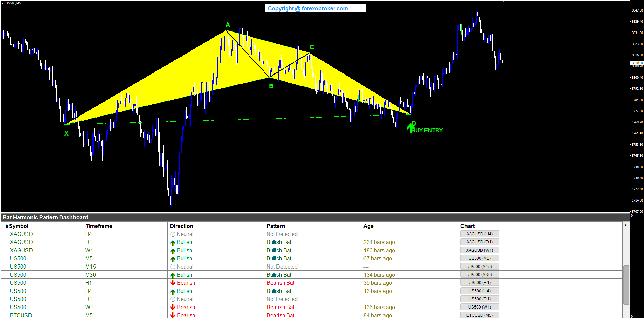This screenshot has height=318, width=644.
Task: Open the US500 (D1) chart button
Action: tap(479, 299)
